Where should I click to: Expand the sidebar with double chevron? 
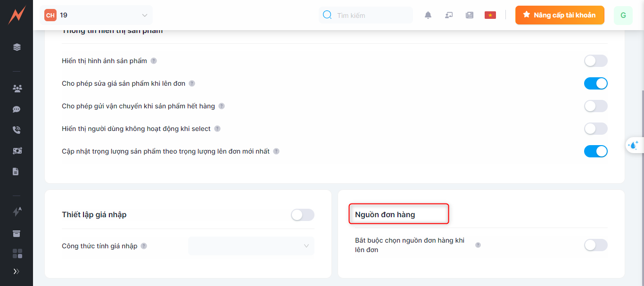tap(17, 271)
